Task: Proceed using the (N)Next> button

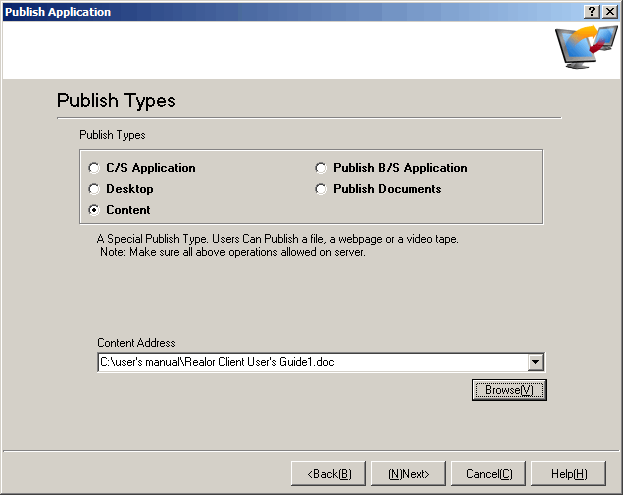Action: 408,473
